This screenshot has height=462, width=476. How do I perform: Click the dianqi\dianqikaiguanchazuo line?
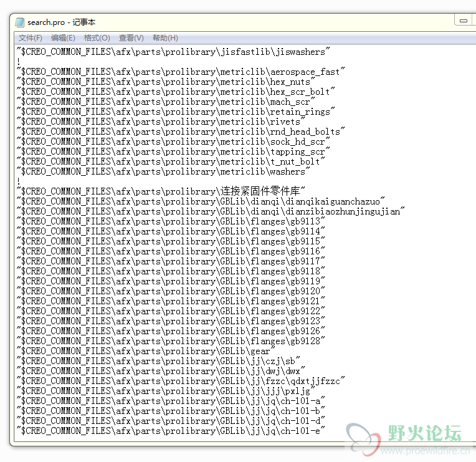coord(201,201)
